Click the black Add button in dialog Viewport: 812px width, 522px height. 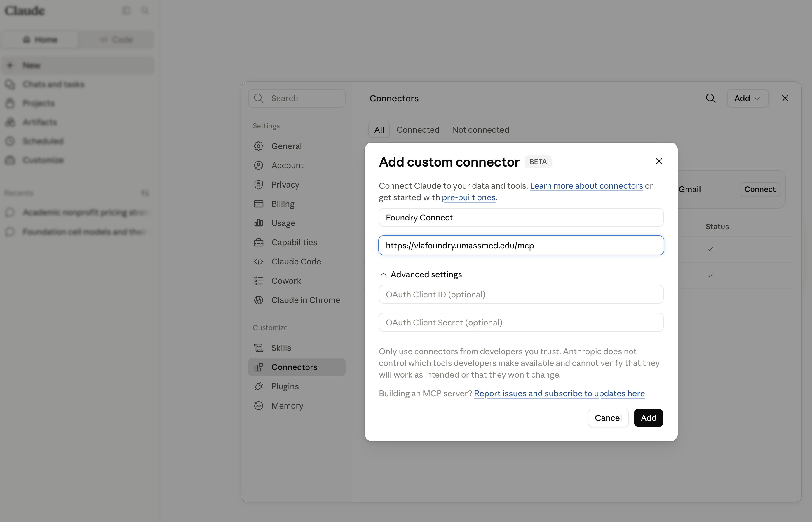click(x=648, y=418)
